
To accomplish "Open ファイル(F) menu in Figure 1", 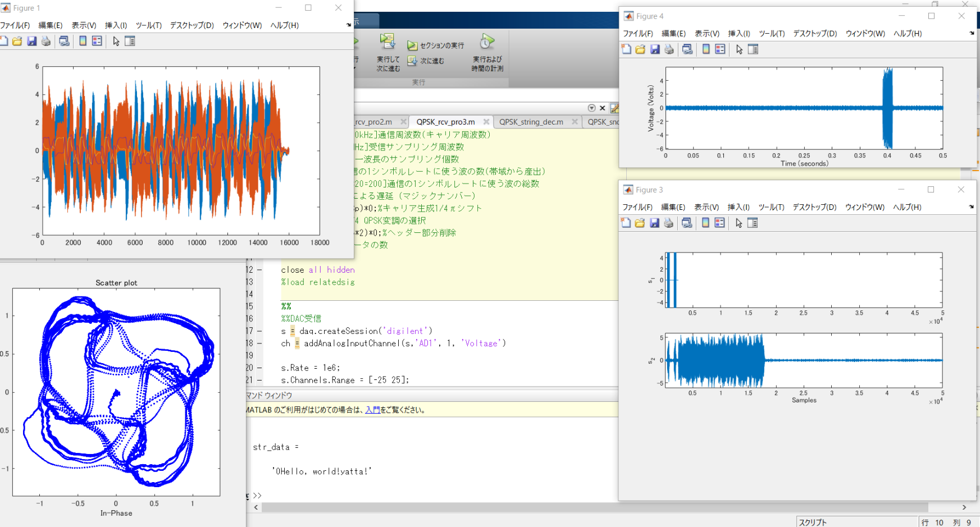I will coord(15,25).
